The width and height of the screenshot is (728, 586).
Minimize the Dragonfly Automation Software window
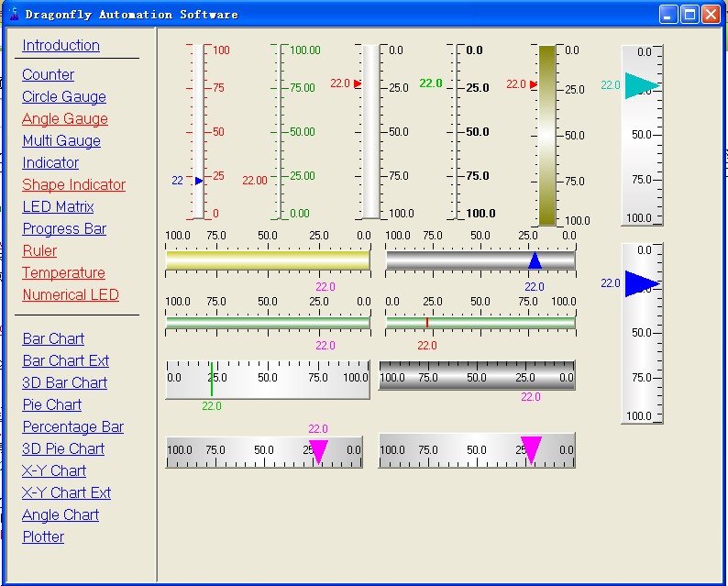click(668, 15)
